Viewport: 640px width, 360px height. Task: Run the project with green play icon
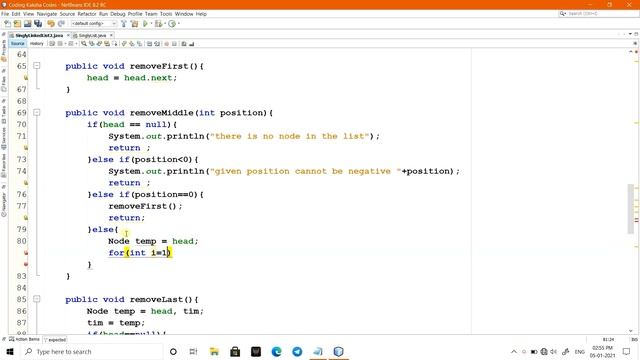[145, 24]
